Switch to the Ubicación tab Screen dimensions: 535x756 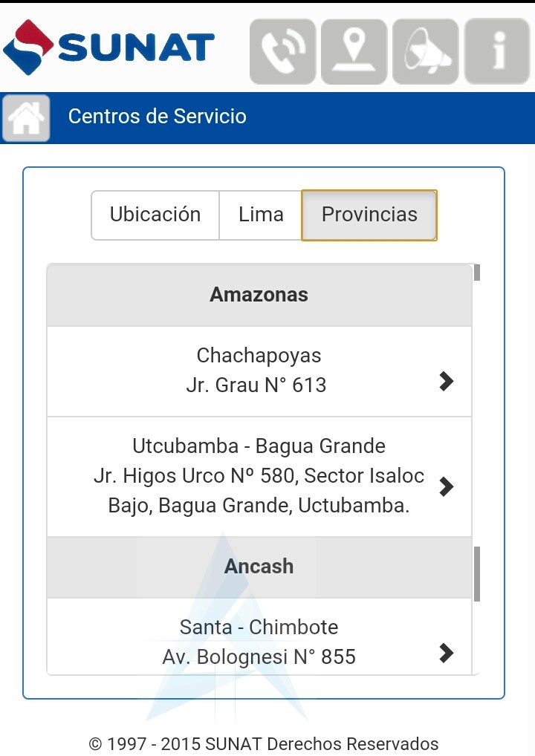click(x=155, y=215)
